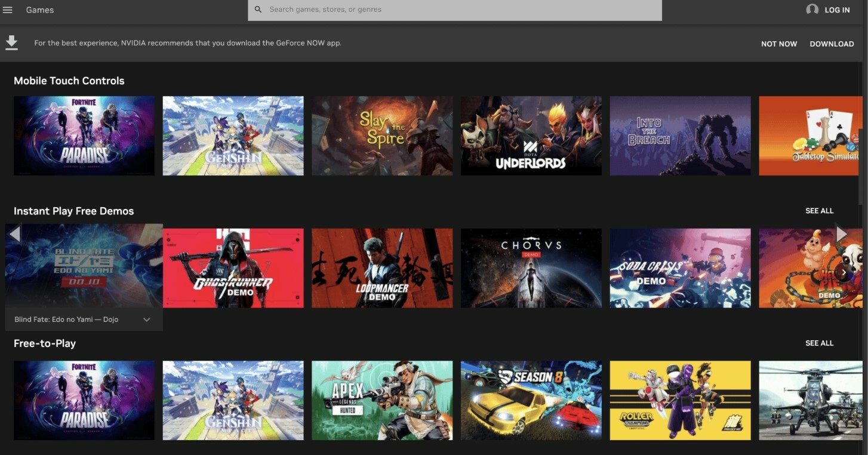Click SEE ALL for Free-to-Play
The width and height of the screenshot is (868, 455).
point(819,343)
